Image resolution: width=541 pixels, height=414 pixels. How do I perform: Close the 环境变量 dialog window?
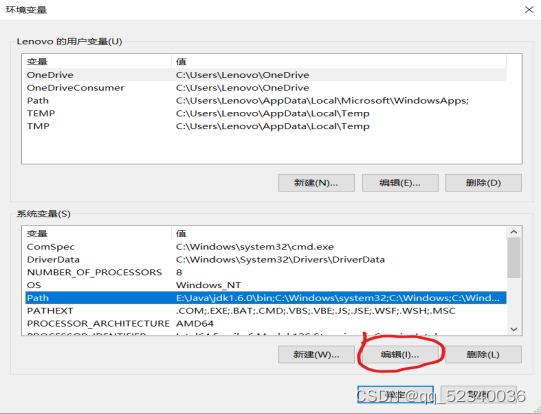coord(529,10)
